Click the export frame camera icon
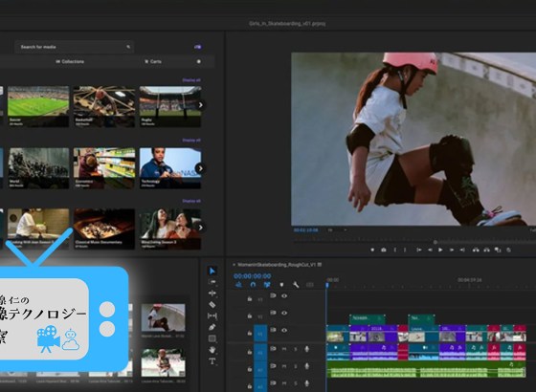Screen dimensions: 536x392 click(384, 250)
